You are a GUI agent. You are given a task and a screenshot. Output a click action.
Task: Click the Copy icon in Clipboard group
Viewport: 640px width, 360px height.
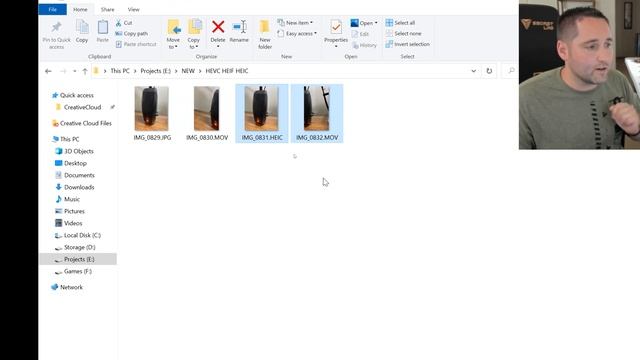click(82, 28)
